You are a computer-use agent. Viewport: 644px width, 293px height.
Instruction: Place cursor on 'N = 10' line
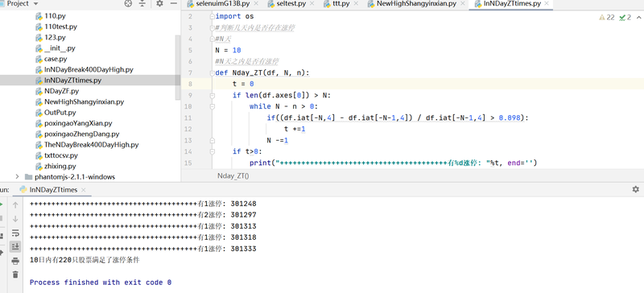pyautogui.click(x=228, y=50)
